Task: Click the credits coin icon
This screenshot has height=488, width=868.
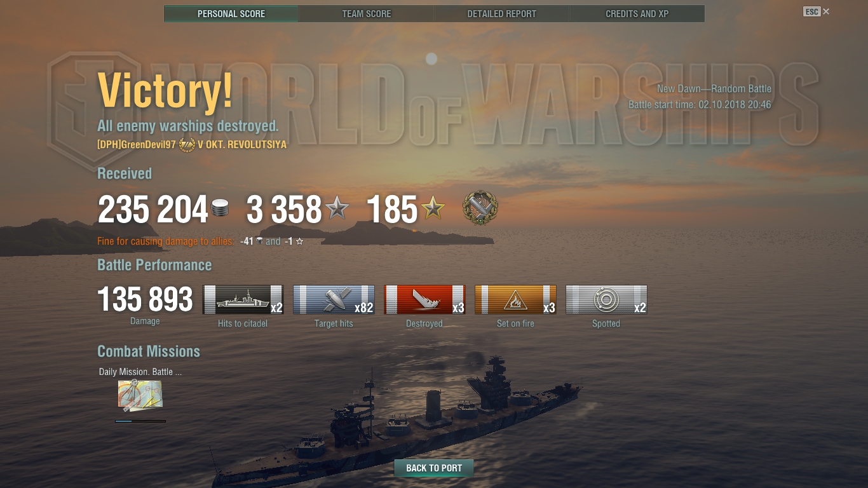Action: point(220,208)
